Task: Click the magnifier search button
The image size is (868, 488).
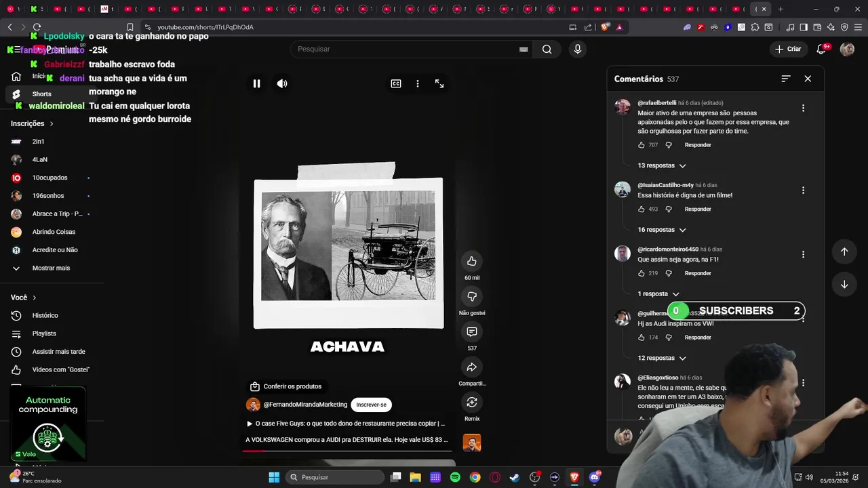Action: (547, 49)
